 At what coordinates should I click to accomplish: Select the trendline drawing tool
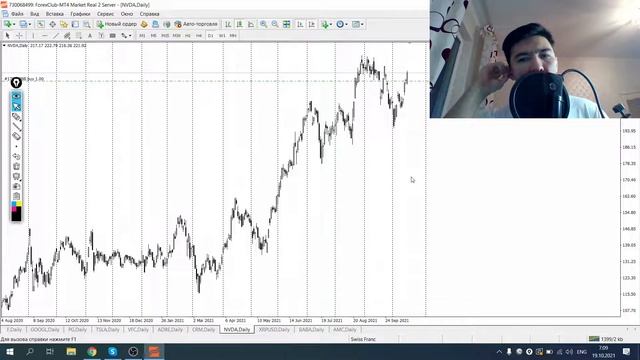(56, 36)
